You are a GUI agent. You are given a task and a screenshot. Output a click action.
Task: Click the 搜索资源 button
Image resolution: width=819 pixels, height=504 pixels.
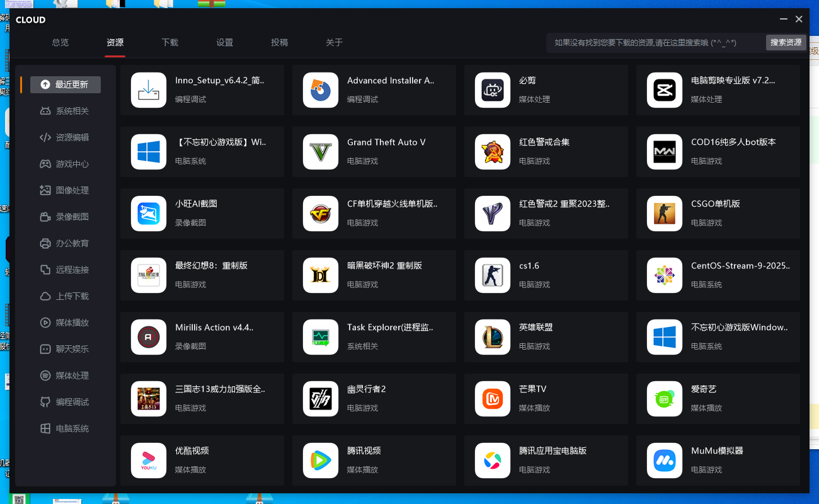coord(786,43)
